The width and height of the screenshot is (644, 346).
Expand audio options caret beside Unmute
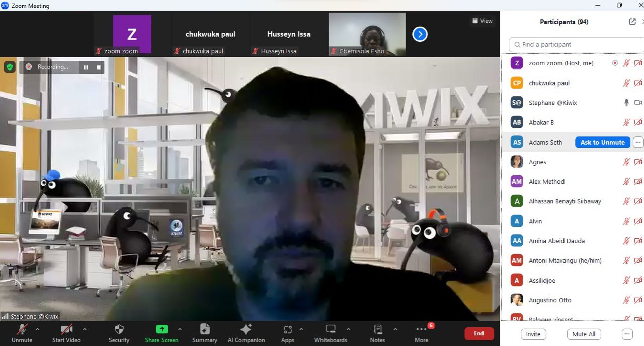pyautogui.click(x=37, y=329)
